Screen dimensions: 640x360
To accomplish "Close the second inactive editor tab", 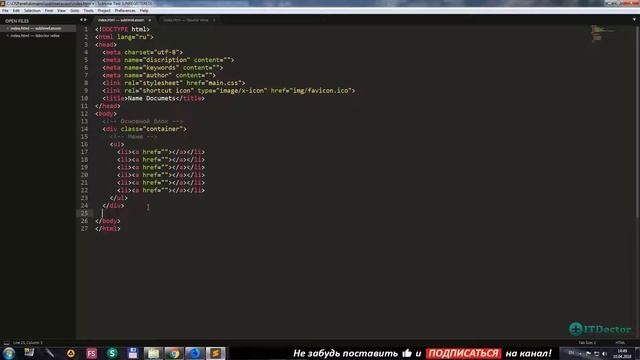I will [213, 20].
